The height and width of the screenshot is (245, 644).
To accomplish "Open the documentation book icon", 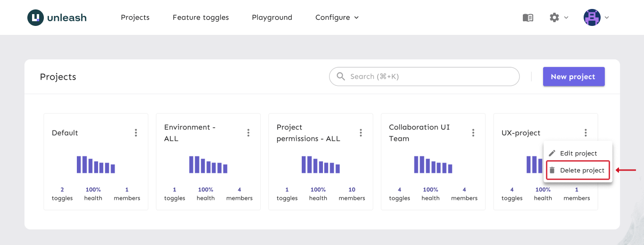I will tap(528, 17).
